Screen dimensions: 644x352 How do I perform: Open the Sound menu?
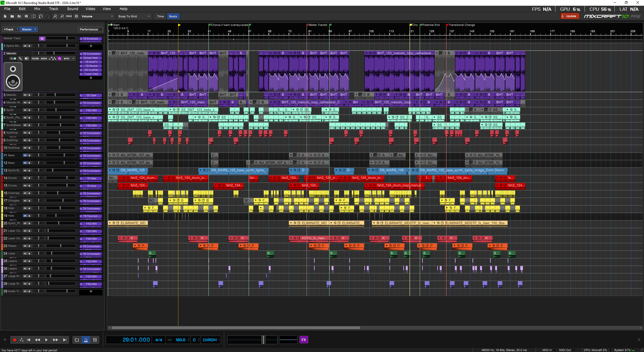72,9
